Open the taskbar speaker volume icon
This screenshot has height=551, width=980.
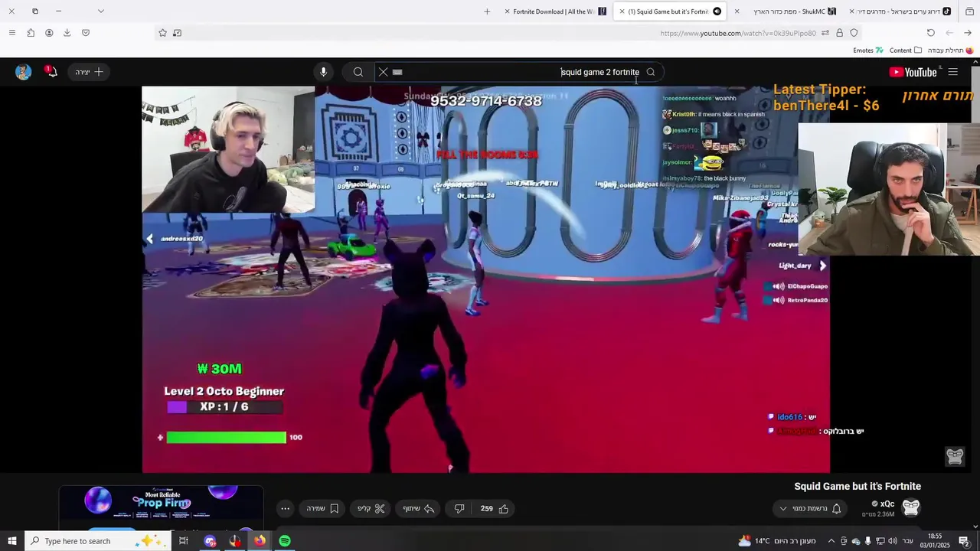click(892, 541)
